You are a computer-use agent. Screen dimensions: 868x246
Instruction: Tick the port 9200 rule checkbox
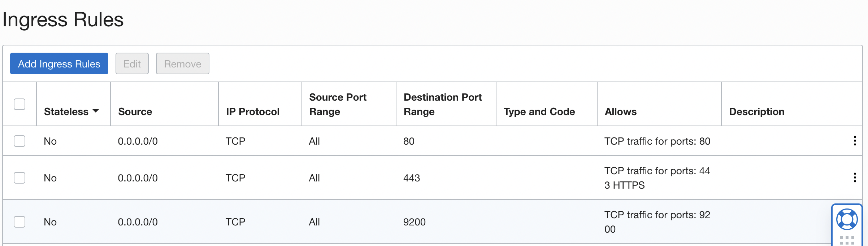[x=19, y=222]
